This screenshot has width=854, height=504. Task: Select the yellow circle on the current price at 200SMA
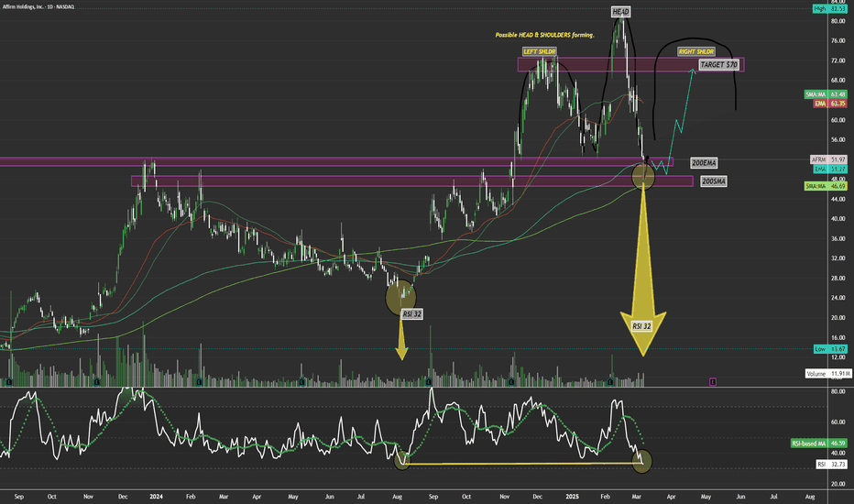[643, 176]
